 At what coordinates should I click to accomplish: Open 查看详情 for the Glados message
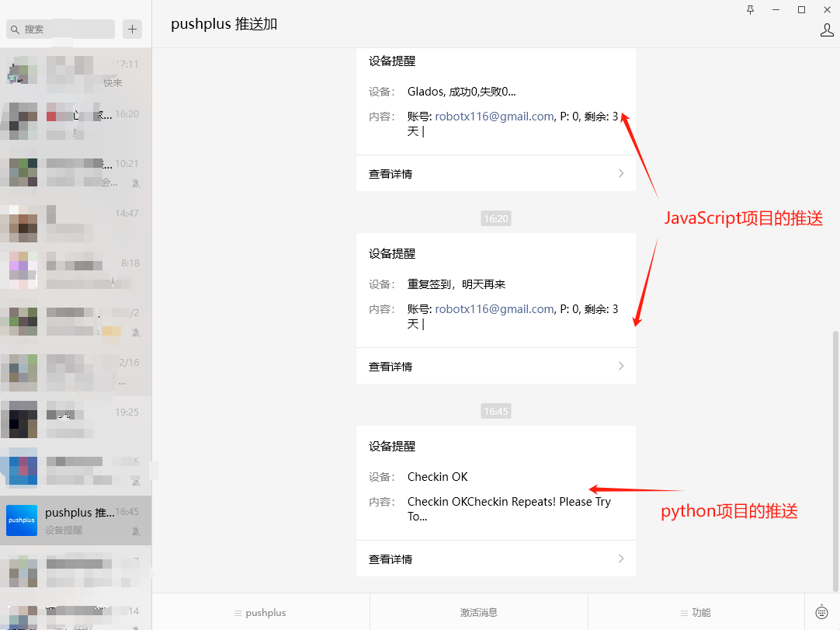coord(390,174)
